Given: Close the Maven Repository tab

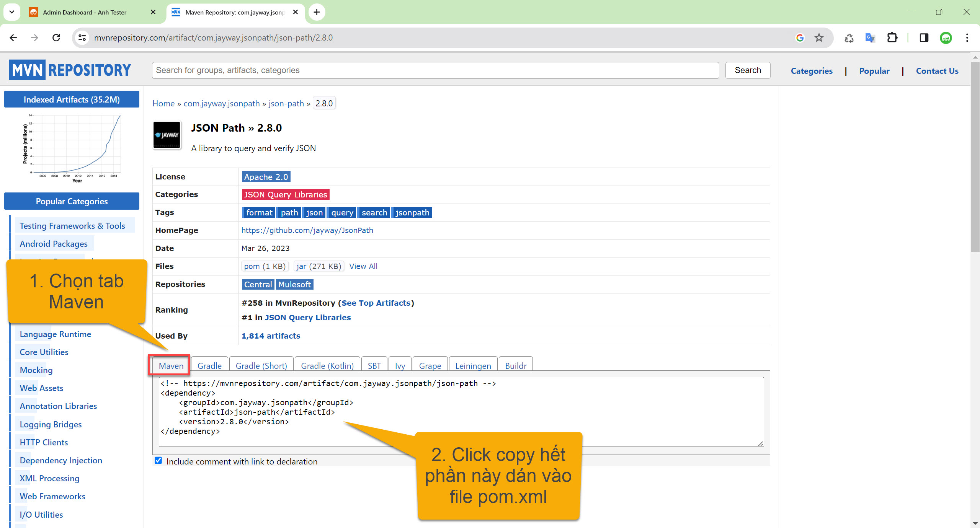Looking at the screenshot, I should tap(296, 12).
